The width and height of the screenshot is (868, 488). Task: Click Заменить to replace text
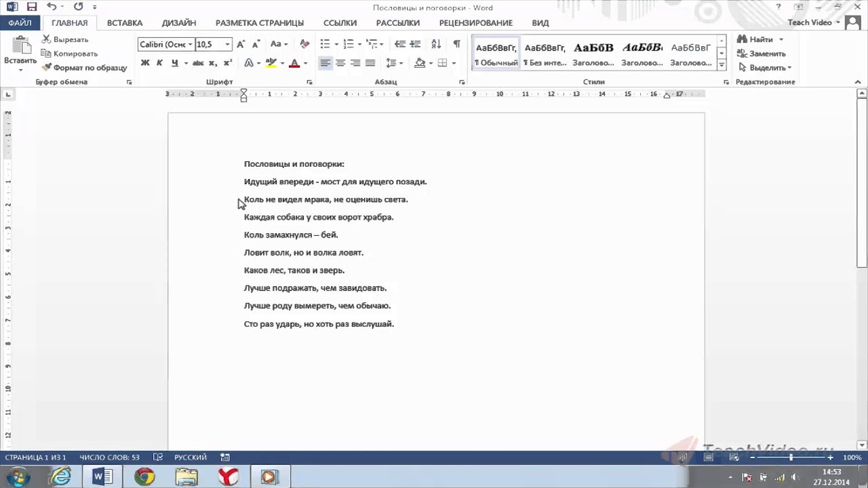[762, 54]
